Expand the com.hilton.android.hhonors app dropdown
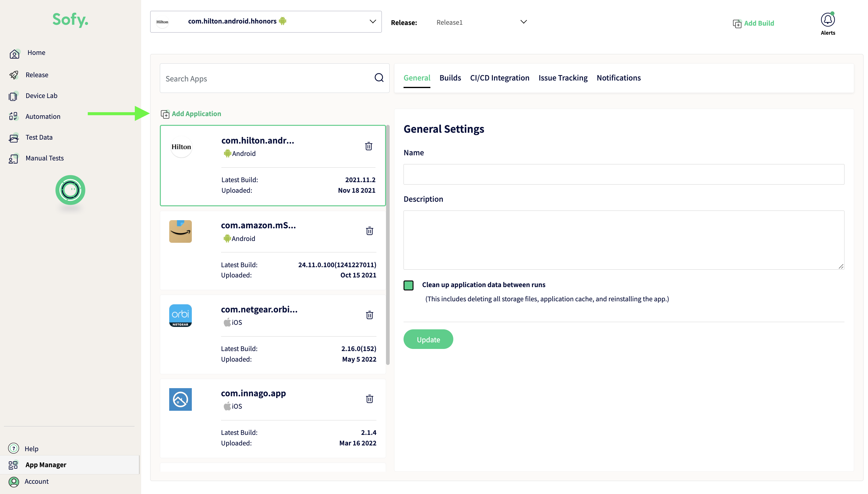The height and width of the screenshot is (494, 868). (372, 22)
